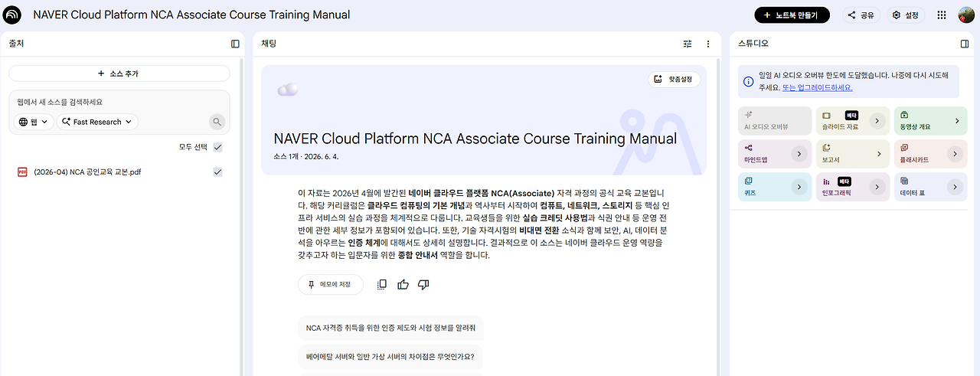The height and width of the screenshot is (376, 980).
Task: Click the 출처 panel heading
Action: [x=16, y=44]
